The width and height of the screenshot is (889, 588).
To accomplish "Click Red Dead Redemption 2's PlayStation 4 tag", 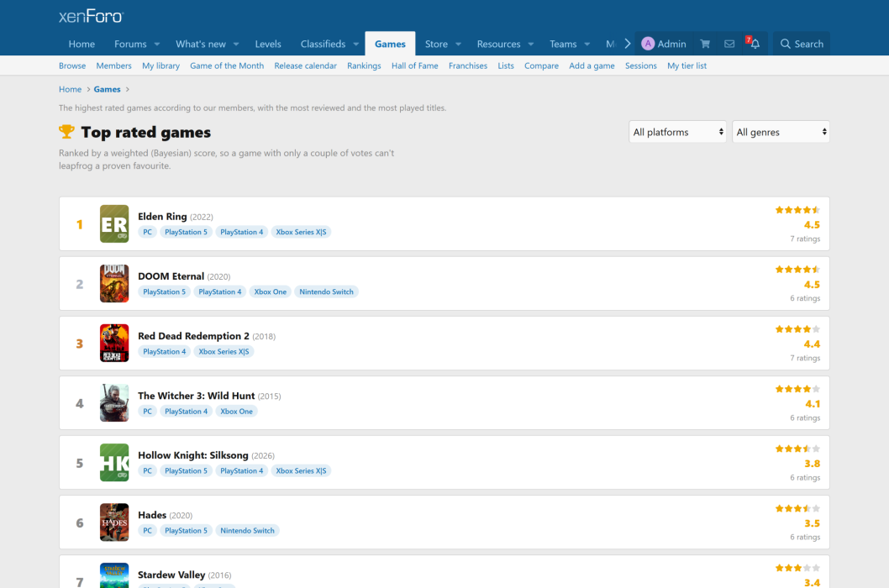I will 165,352.
